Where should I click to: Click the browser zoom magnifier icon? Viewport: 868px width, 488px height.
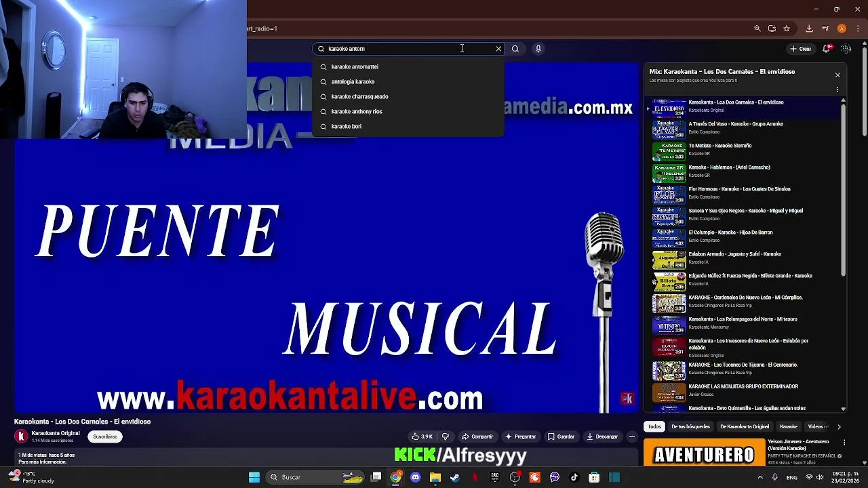tap(757, 28)
